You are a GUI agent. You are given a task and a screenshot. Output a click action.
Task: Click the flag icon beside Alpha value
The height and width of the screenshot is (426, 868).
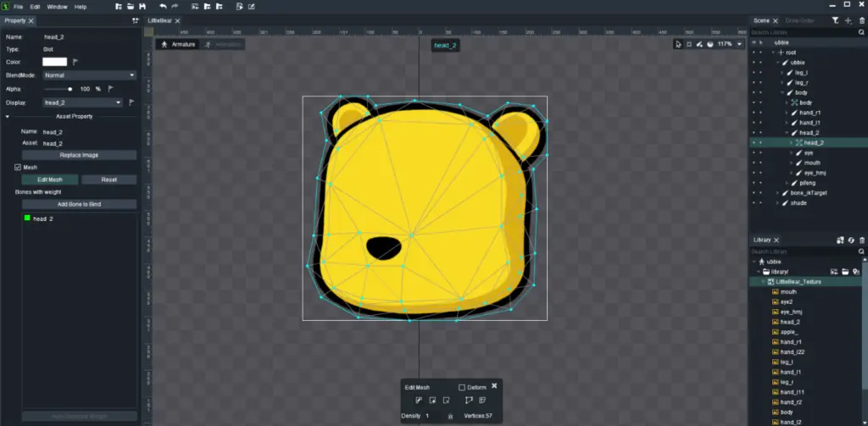(110, 89)
